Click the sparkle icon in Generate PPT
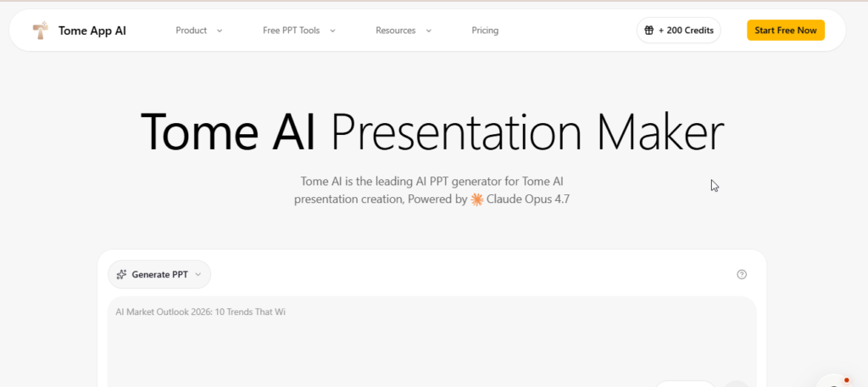Image resolution: width=868 pixels, height=387 pixels. (122, 274)
